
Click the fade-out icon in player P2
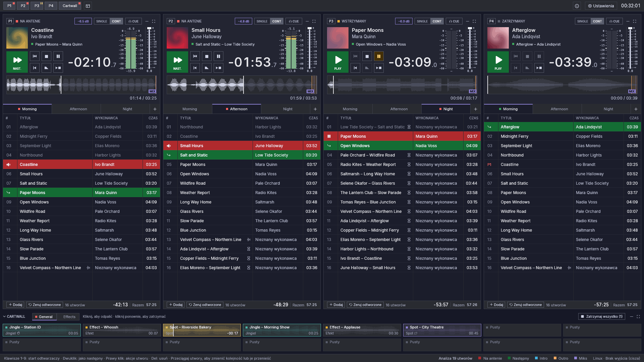(x=207, y=68)
